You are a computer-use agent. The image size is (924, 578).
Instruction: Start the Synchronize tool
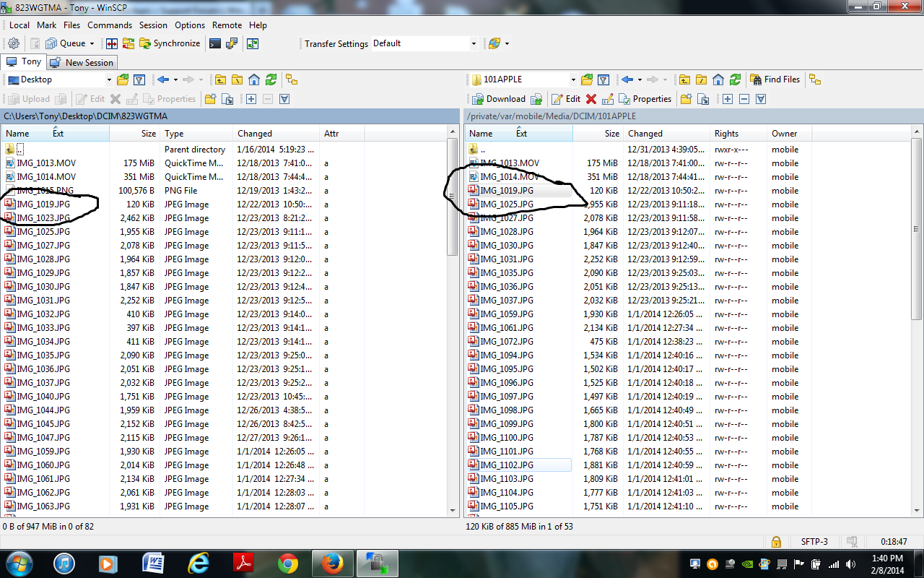coord(170,43)
